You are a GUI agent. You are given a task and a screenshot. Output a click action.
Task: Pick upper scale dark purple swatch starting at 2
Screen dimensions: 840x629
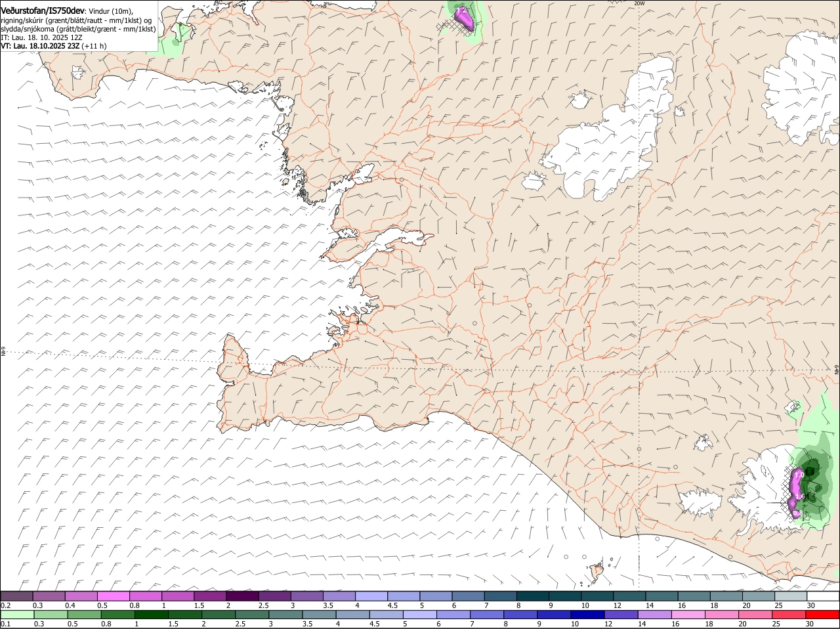pyautogui.click(x=242, y=596)
